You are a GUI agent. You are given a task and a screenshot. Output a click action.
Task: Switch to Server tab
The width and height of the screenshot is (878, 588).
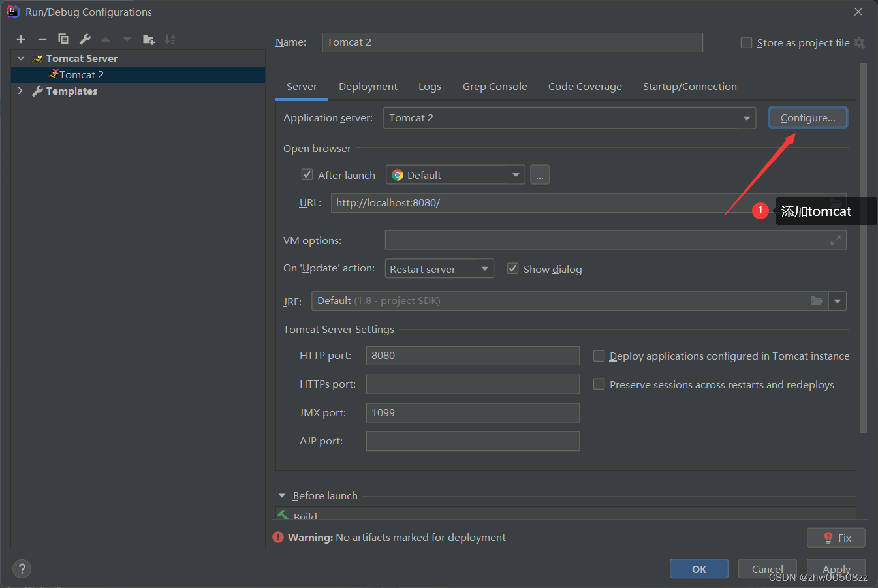(x=302, y=87)
